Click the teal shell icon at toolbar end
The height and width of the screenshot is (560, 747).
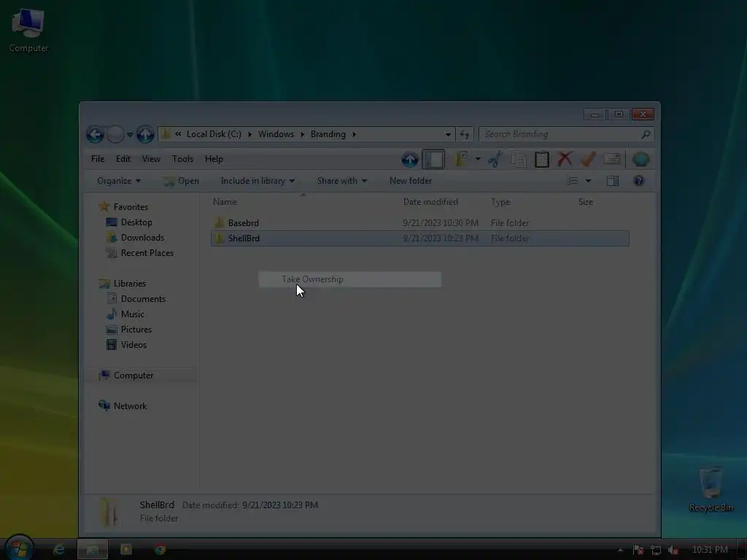click(640, 159)
